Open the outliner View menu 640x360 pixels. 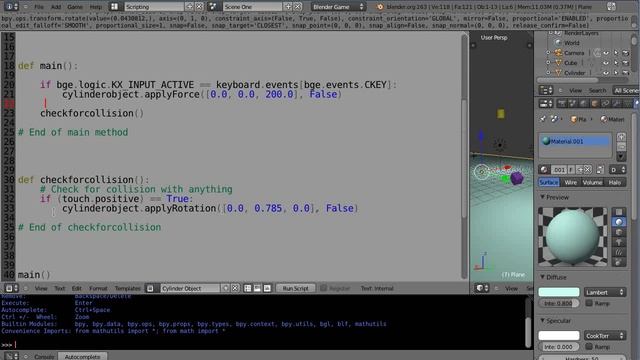[x=576, y=90]
